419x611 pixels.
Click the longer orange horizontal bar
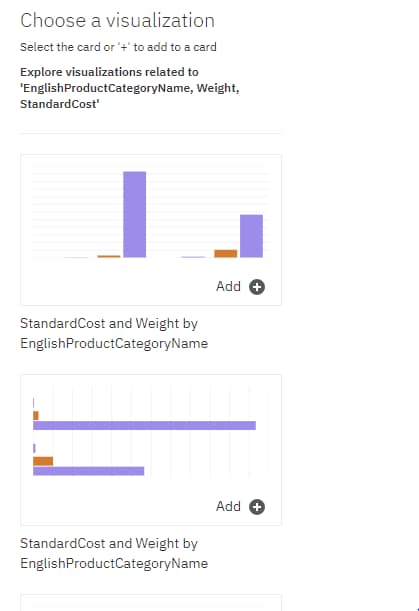point(43,461)
